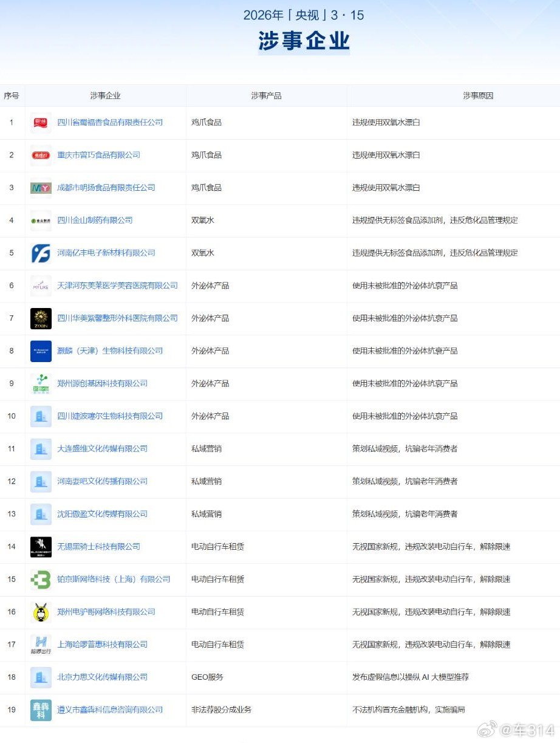Click the donkey logo of 郑州电驴哥网络科技
This screenshot has height=743, width=560.
(41, 612)
